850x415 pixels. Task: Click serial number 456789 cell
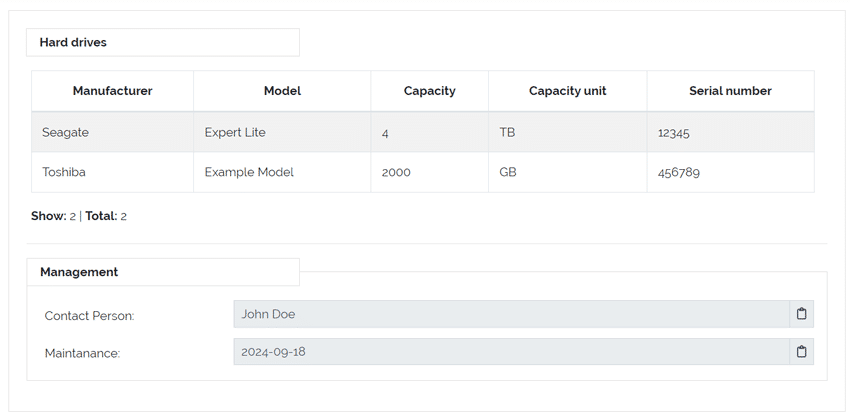click(679, 173)
